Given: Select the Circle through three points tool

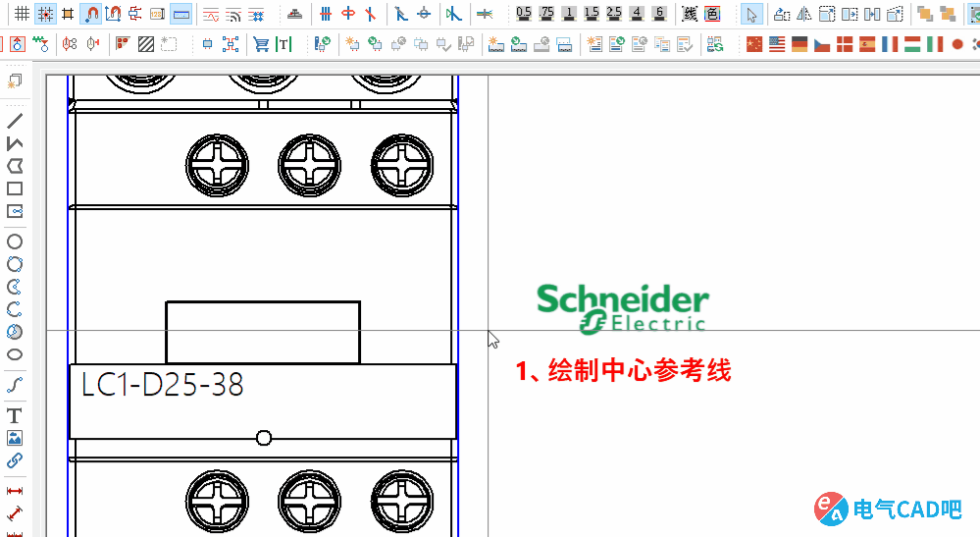Looking at the screenshot, I should click(15, 264).
